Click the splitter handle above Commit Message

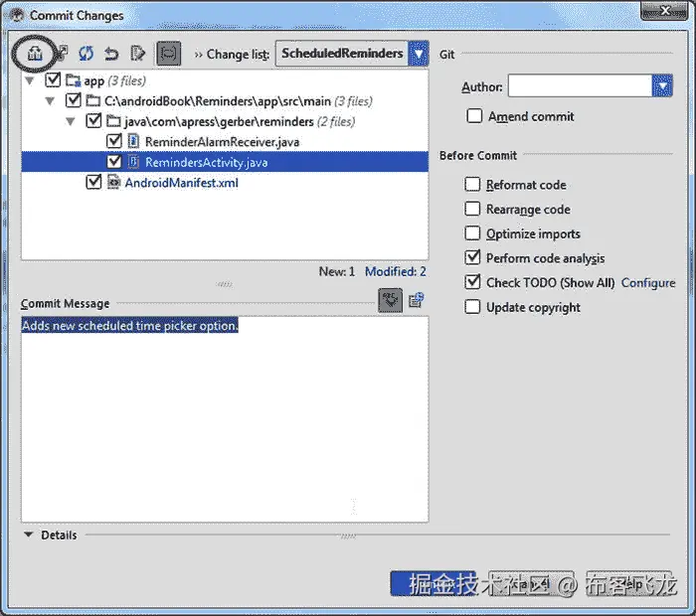[225, 284]
